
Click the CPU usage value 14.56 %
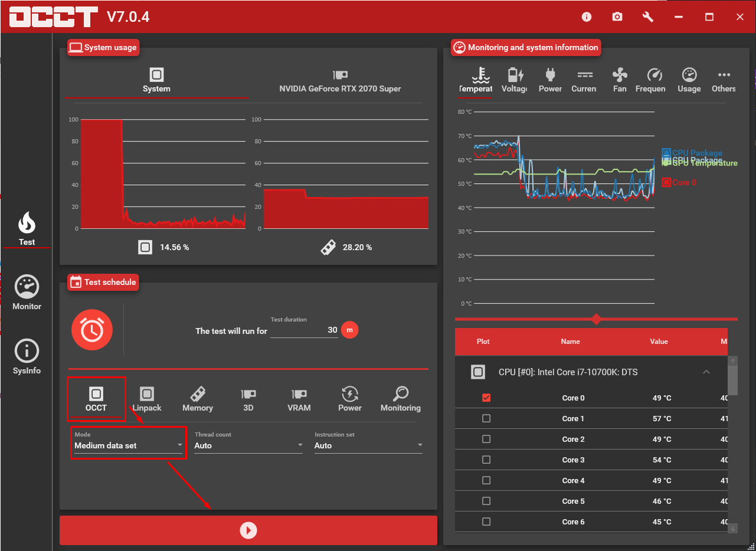[175, 247]
